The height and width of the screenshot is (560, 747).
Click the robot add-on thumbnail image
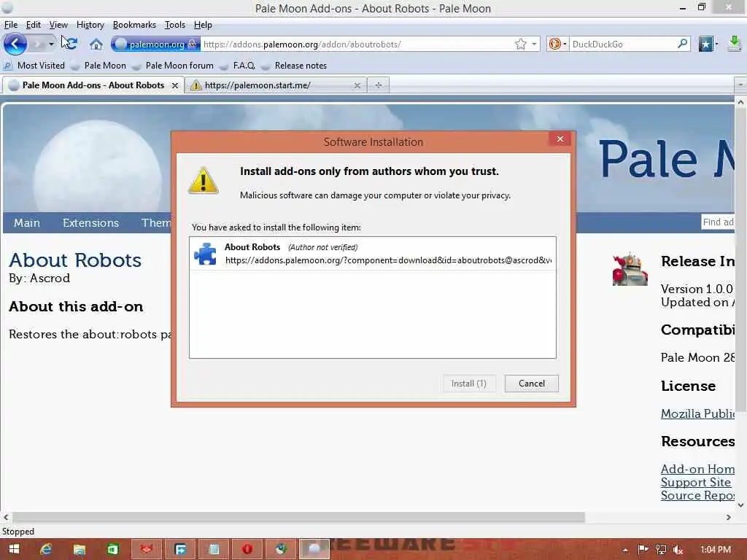630,269
